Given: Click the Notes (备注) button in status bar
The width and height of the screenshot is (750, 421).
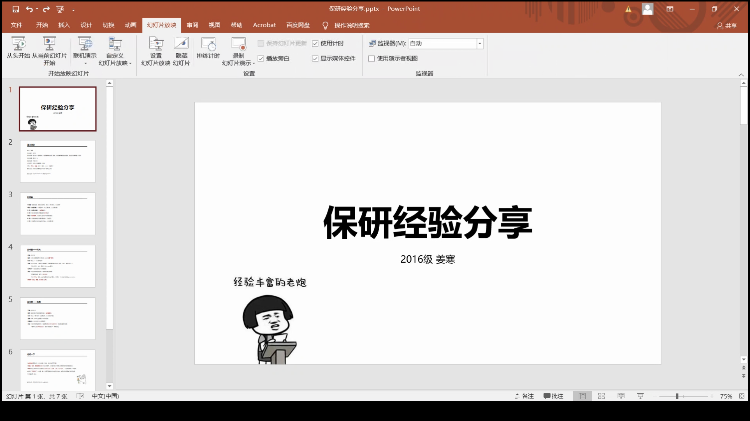Looking at the screenshot, I should (524, 397).
